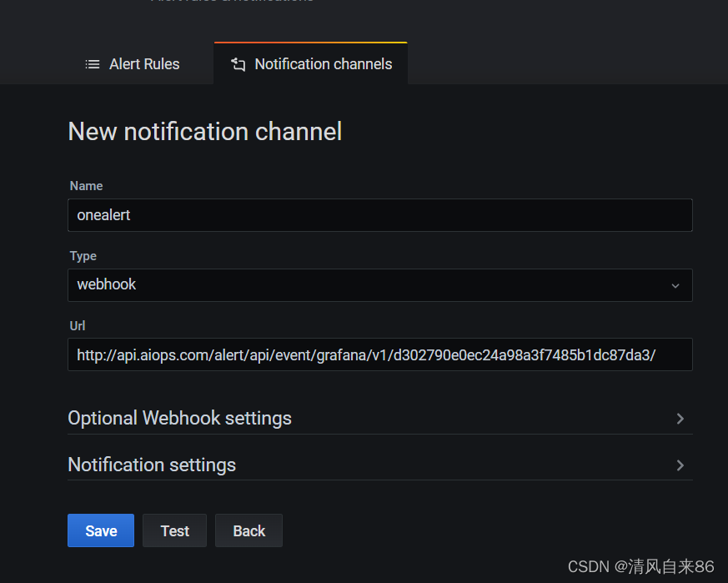Image resolution: width=728 pixels, height=583 pixels.
Task: Click the list icon beside Alert Rules
Action: (x=93, y=63)
